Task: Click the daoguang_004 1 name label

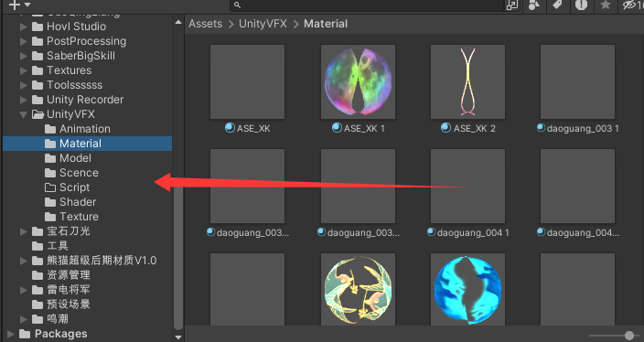Action: click(x=473, y=233)
